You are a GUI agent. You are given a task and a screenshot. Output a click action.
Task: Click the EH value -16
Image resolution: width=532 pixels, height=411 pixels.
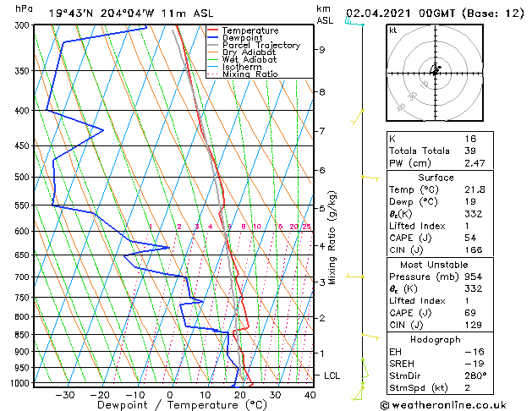pyautogui.click(x=474, y=352)
